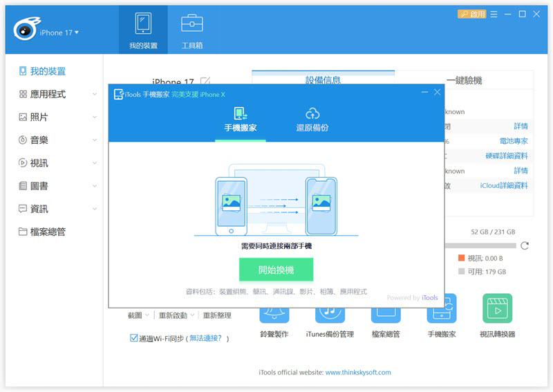This screenshot has width=553, height=392.
Task: Switch to the 我的裝置 top tab
Action: pyautogui.click(x=143, y=30)
